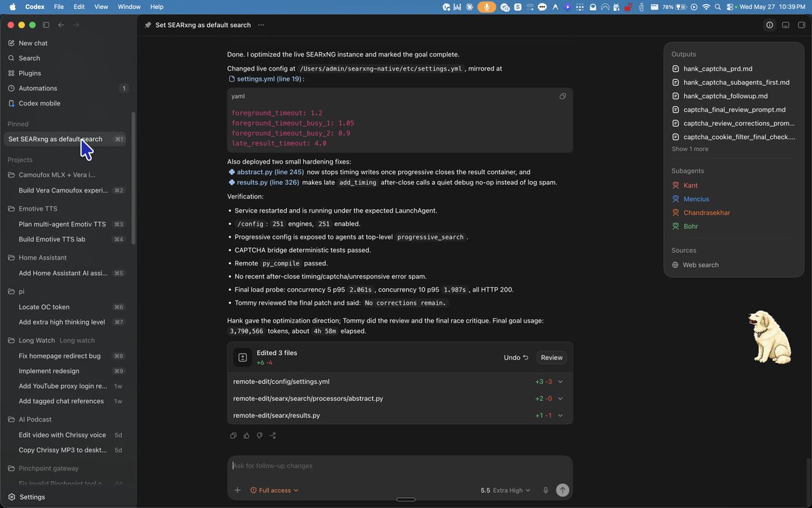Expand the abstract.py file diff
Screen dimensions: 812x508
(x=560, y=398)
